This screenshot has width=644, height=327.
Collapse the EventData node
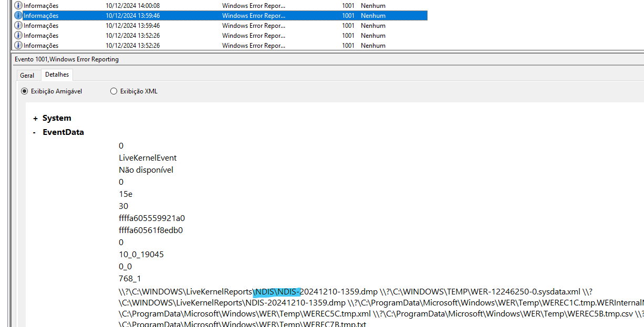point(35,133)
